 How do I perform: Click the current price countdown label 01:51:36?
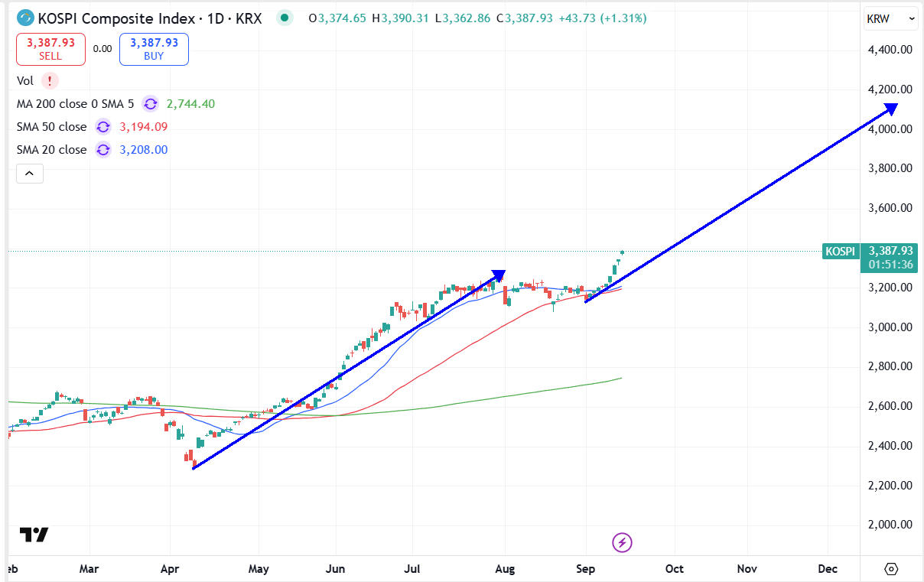tap(890, 265)
